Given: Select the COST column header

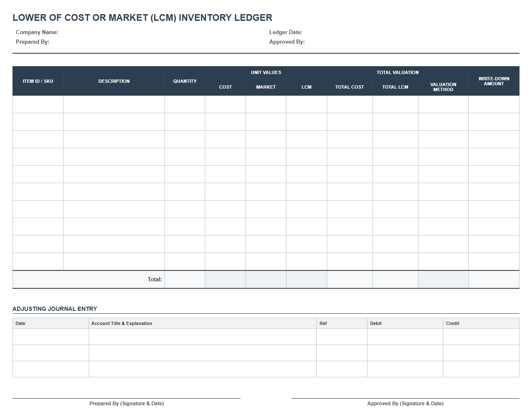Looking at the screenshot, I should (x=225, y=87).
